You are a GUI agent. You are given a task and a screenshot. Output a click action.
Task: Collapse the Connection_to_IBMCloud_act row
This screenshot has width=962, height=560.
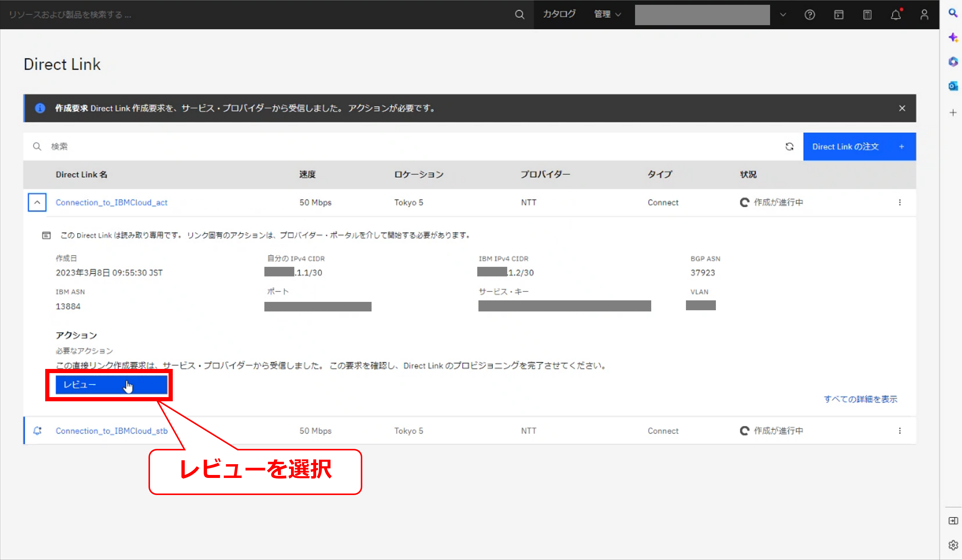(x=37, y=202)
